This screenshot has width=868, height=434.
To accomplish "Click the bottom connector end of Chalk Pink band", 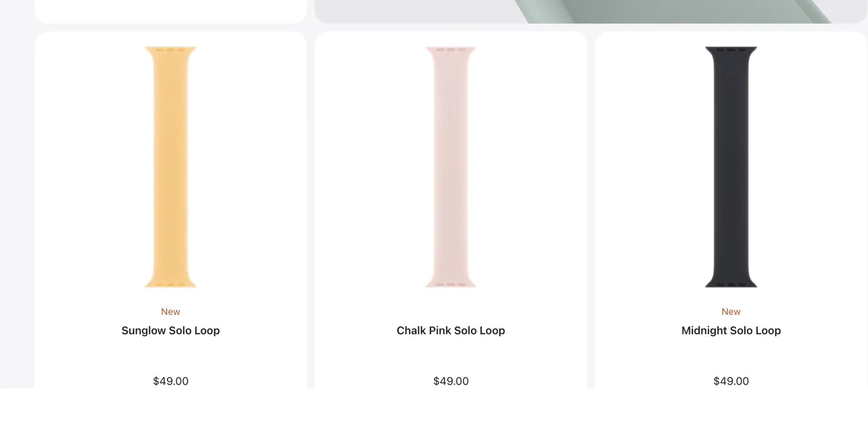I will coord(451,283).
